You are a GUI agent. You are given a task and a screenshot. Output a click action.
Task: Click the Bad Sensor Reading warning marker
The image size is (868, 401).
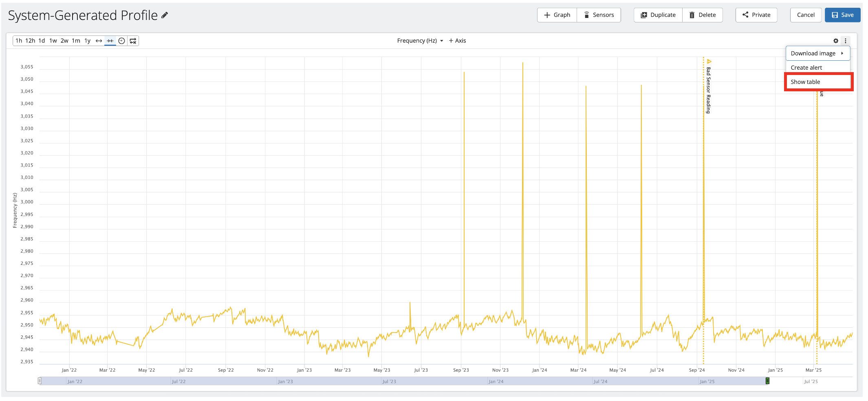709,62
